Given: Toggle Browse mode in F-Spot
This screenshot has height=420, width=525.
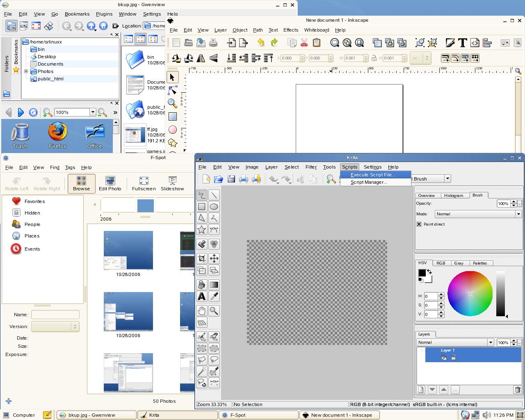Looking at the screenshot, I should click(x=81, y=183).
